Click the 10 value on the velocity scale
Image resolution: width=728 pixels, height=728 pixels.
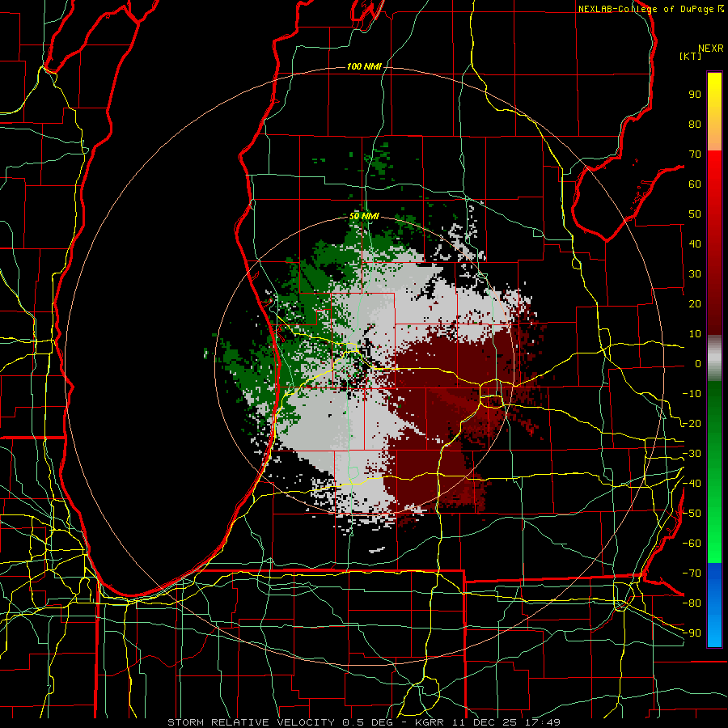[695, 334]
